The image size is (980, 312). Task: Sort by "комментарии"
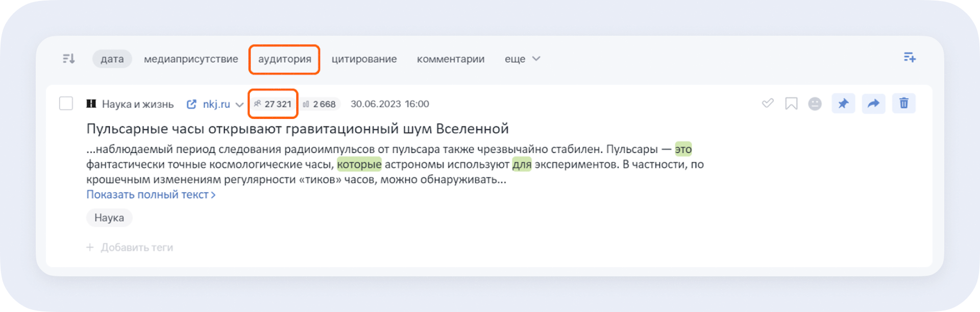tap(450, 59)
